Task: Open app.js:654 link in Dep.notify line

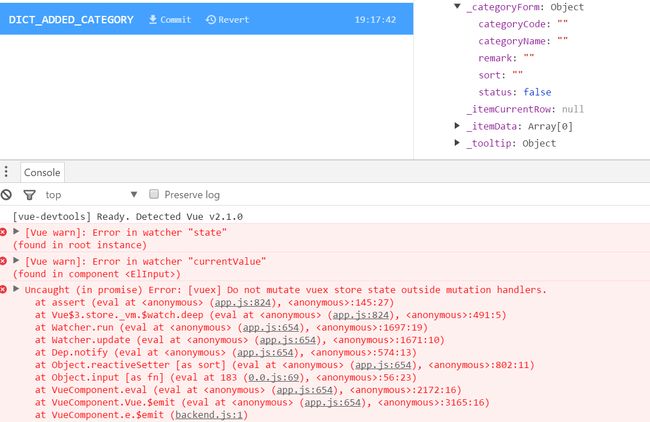Action: pyautogui.click(x=265, y=352)
